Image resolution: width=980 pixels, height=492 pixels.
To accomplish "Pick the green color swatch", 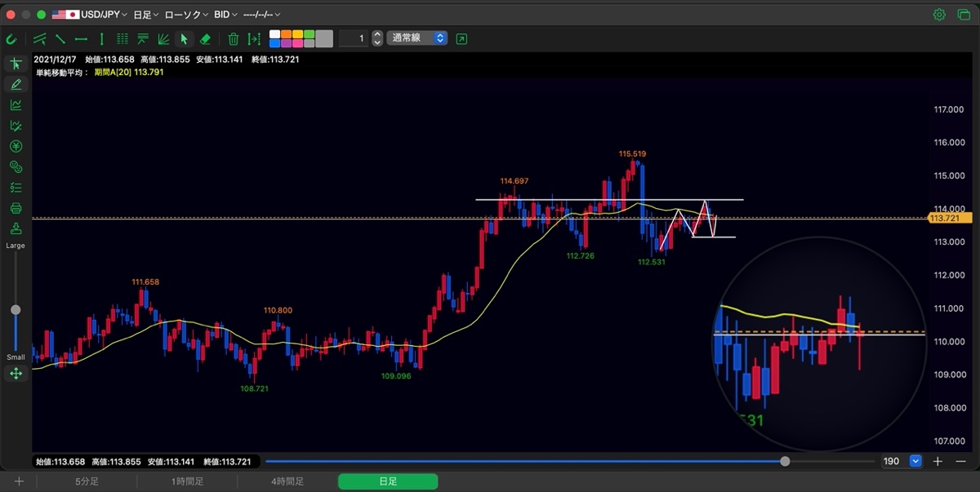I will (309, 34).
